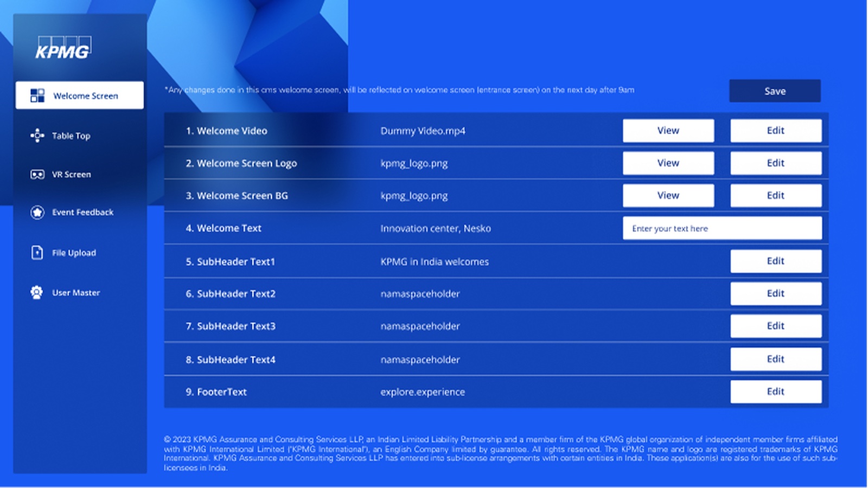Edit the Welcome Screen Logo
Screen dimensions: 868x488
coord(776,163)
